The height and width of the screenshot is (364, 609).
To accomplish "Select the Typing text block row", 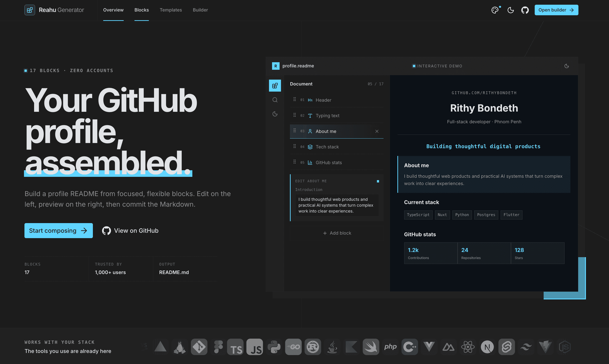I will [337, 116].
